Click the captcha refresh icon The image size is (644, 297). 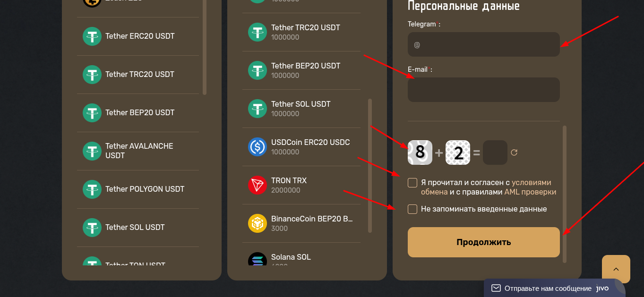point(514,153)
